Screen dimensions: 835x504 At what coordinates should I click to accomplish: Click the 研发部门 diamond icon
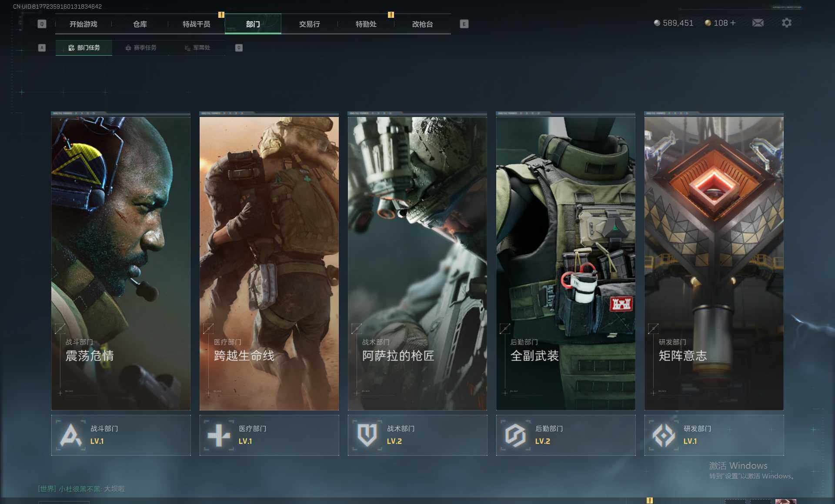tap(664, 435)
